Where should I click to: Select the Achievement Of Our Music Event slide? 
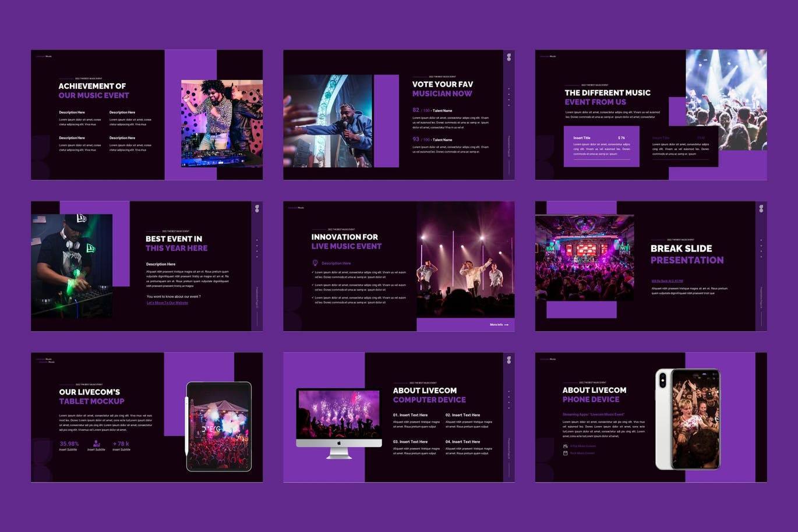[x=147, y=115]
